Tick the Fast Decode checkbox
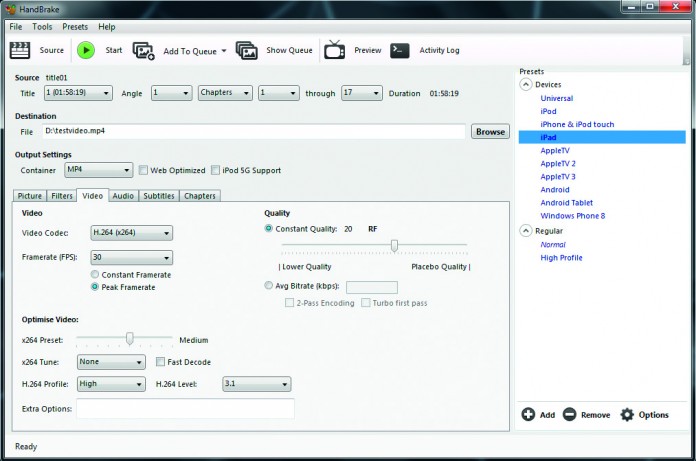The image size is (696, 461). coord(161,362)
